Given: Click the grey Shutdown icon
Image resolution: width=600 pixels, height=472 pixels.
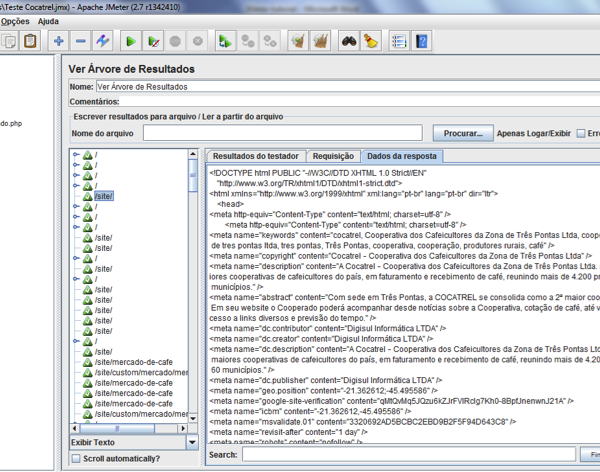Looking at the screenshot, I should pos(197,41).
